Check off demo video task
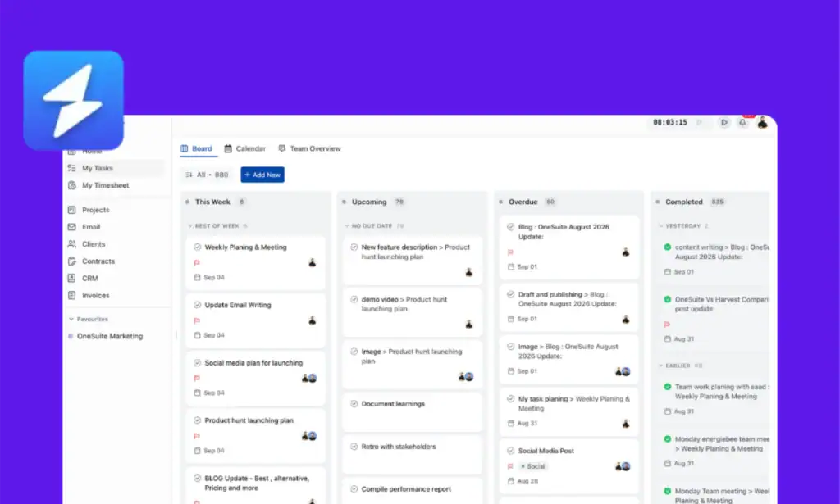 point(354,300)
